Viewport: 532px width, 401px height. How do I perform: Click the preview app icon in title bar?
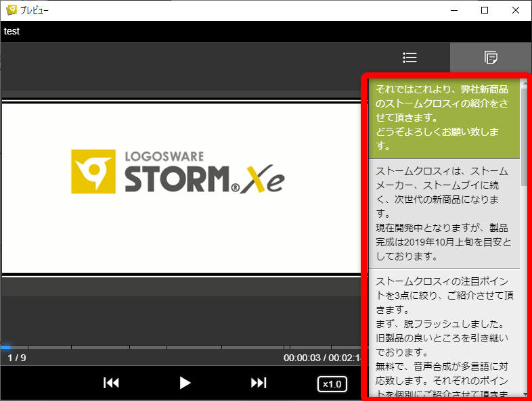coord(10,10)
